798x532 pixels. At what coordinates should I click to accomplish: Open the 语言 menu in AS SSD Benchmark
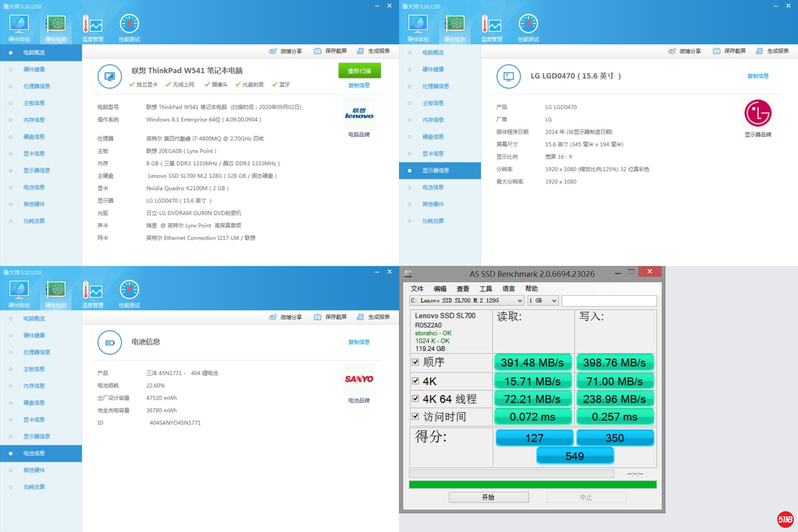point(508,288)
